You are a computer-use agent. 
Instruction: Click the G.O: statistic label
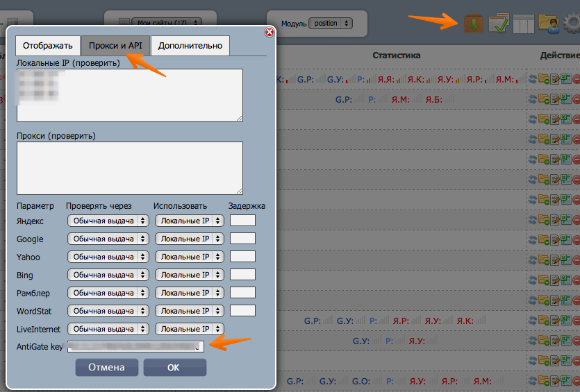coord(361,382)
